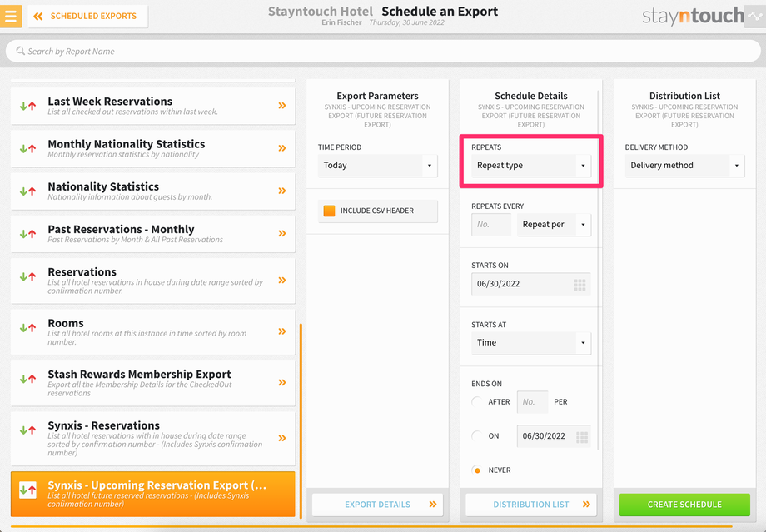
Task: Click the Schedule Details panel scrollbar
Action: [x=599, y=269]
